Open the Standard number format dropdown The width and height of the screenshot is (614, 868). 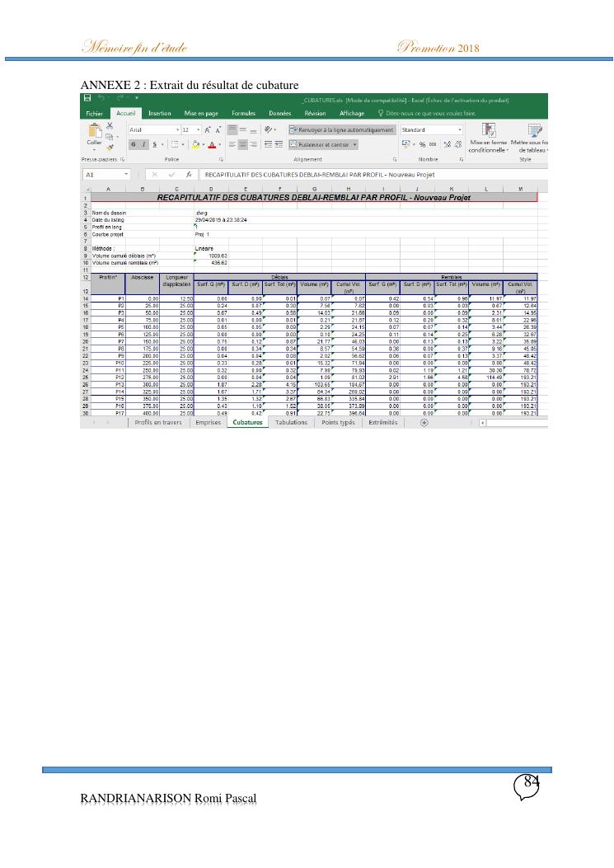(x=460, y=130)
